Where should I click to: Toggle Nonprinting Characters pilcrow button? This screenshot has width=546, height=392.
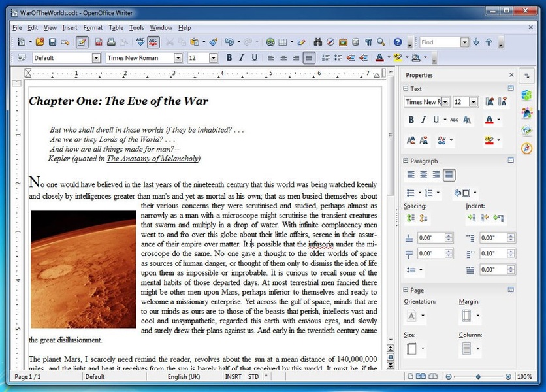[368, 42]
